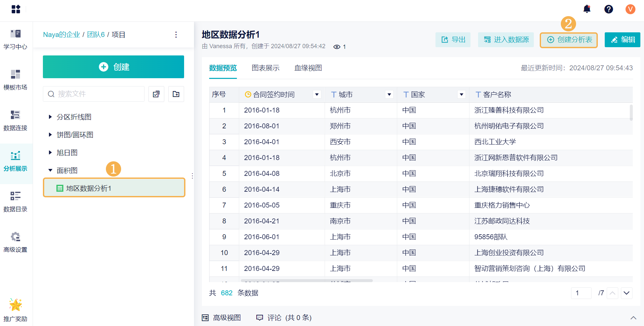The width and height of the screenshot is (644, 326).
Task: Click the 创建分析表 button
Action: pyautogui.click(x=569, y=40)
